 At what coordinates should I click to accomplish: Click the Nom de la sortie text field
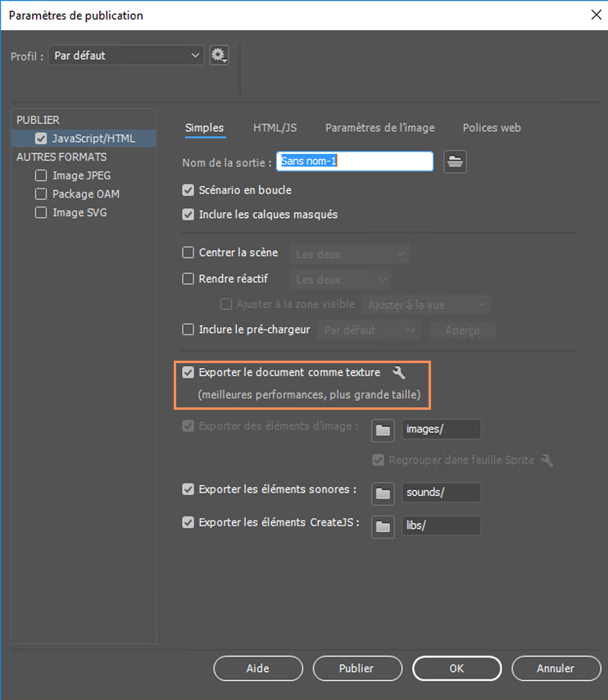pyautogui.click(x=355, y=161)
